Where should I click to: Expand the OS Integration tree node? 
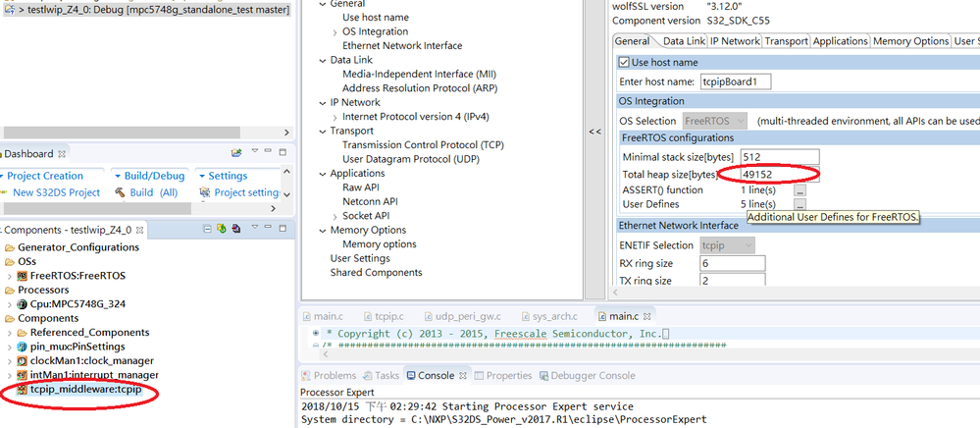(x=335, y=32)
